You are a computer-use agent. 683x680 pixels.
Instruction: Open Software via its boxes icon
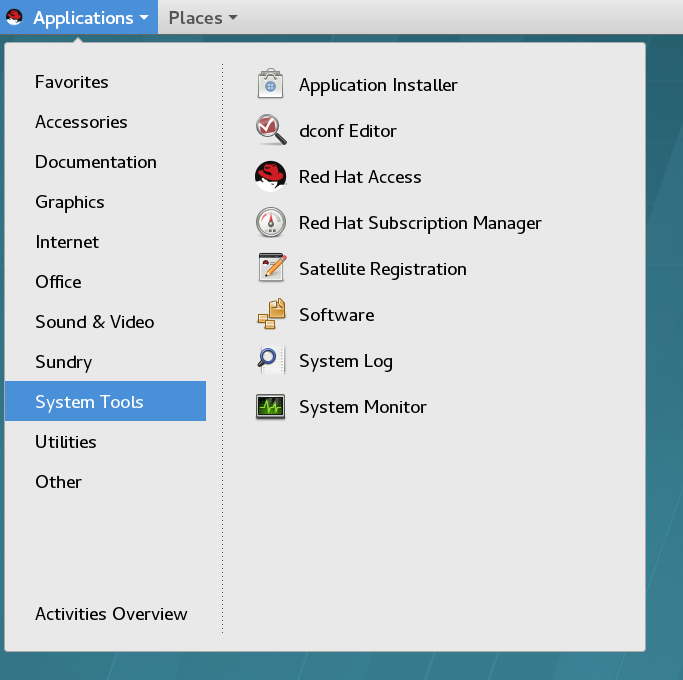click(x=271, y=315)
